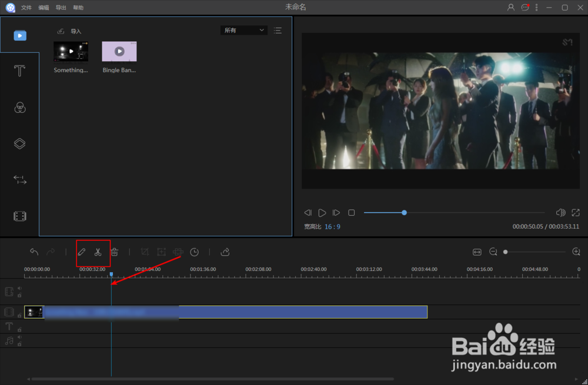This screenshot has height=385, width=588.
Task: Open the 导出 menu
Action: (61, 8)
